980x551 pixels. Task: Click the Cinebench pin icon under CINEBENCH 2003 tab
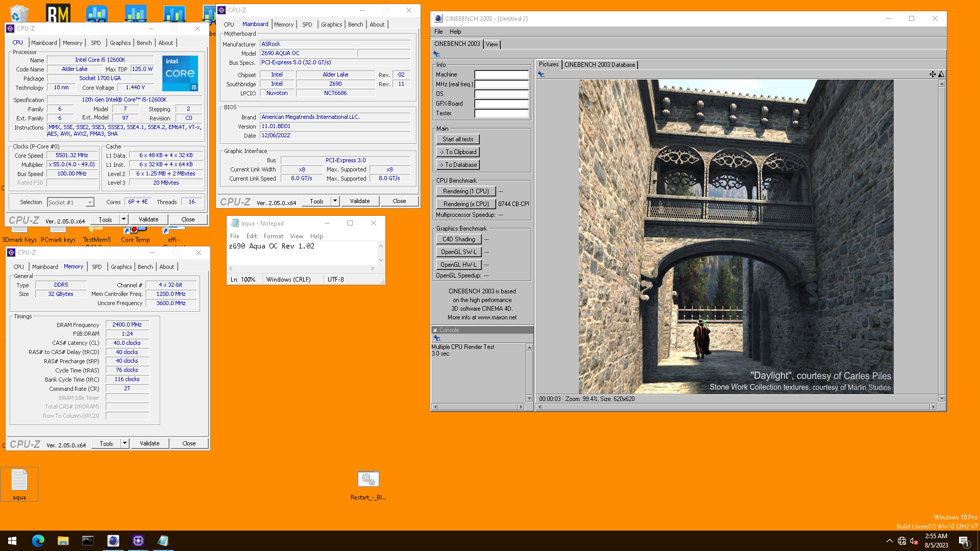point(436,54)
